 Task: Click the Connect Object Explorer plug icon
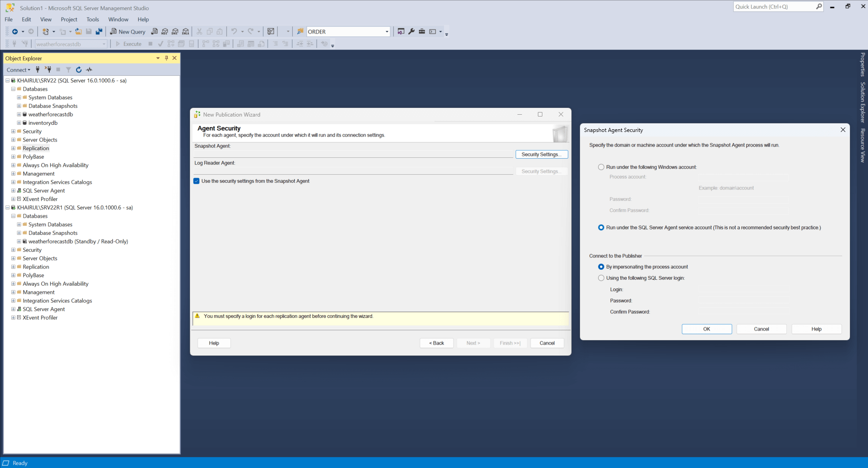(38, 70)
